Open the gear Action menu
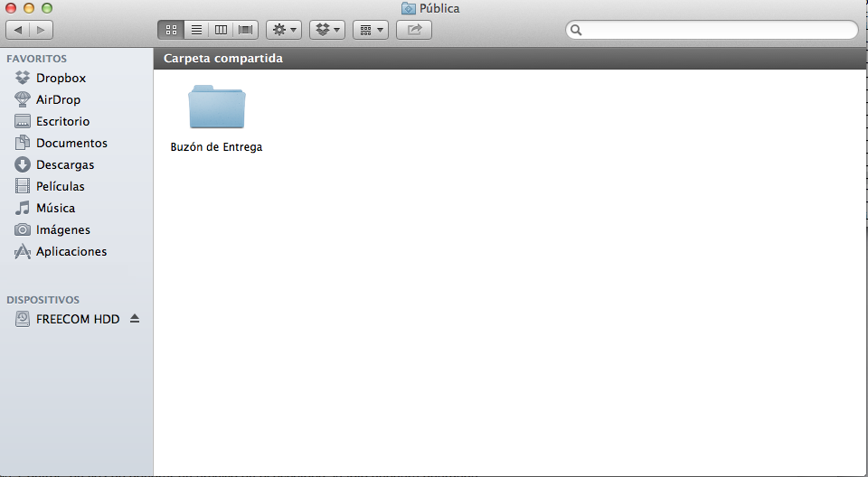 [284, 30]
